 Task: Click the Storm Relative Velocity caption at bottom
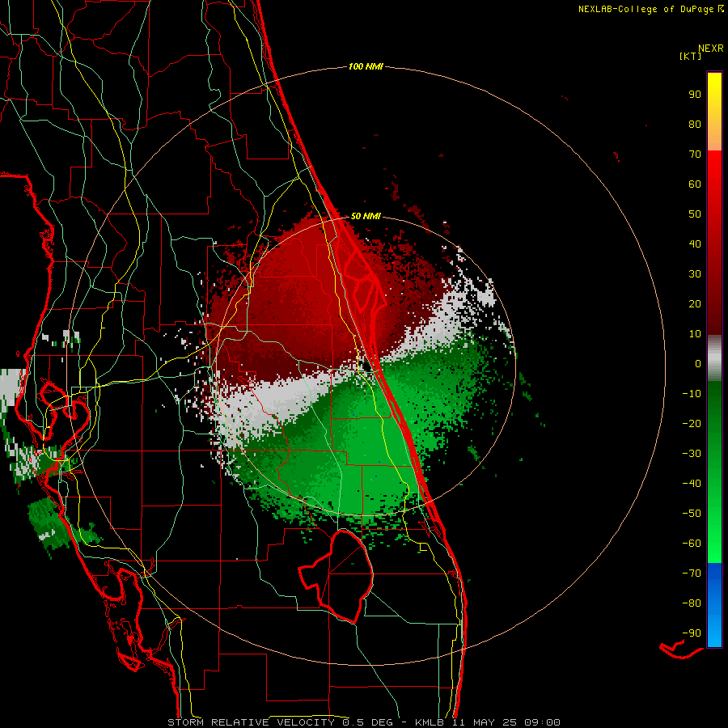coord(363,722)
